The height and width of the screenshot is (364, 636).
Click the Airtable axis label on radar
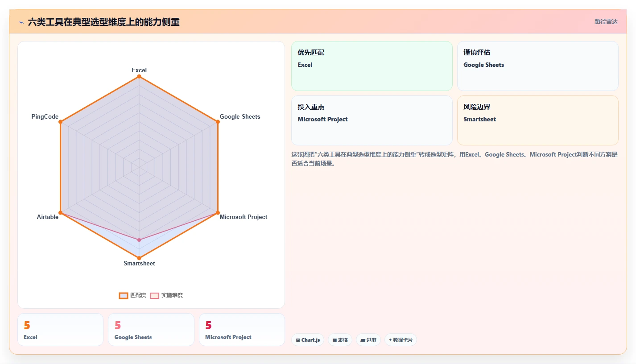48,217
